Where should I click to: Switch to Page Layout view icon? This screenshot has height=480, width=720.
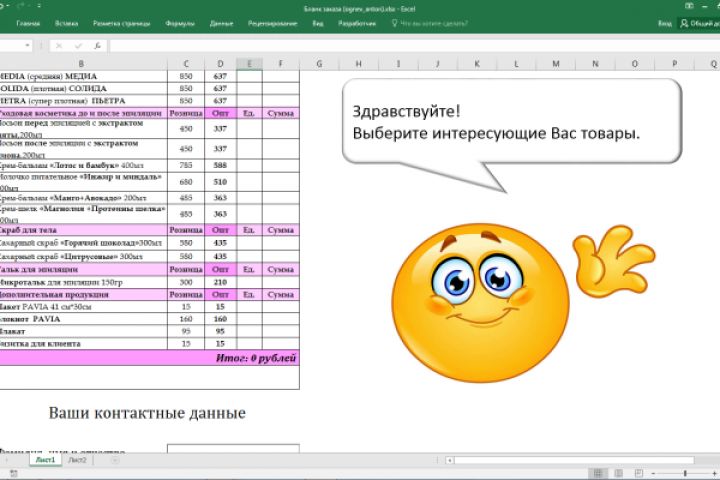tap(619, 473)
